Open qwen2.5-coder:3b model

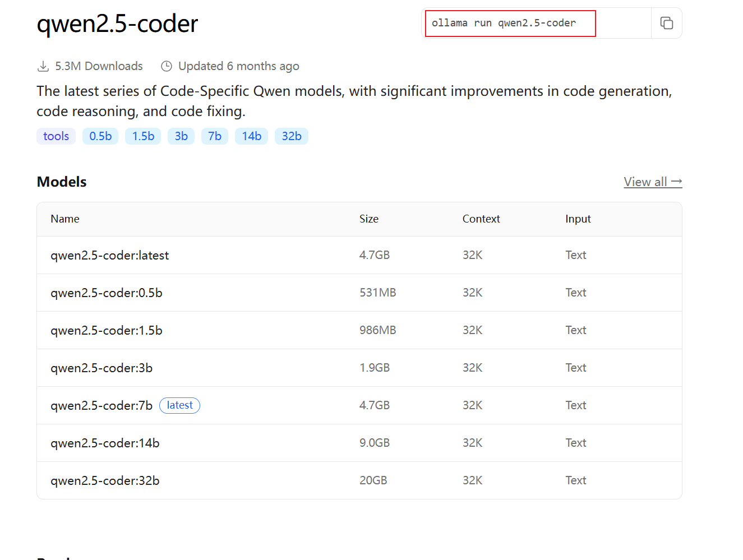click(x=101, y=368)
